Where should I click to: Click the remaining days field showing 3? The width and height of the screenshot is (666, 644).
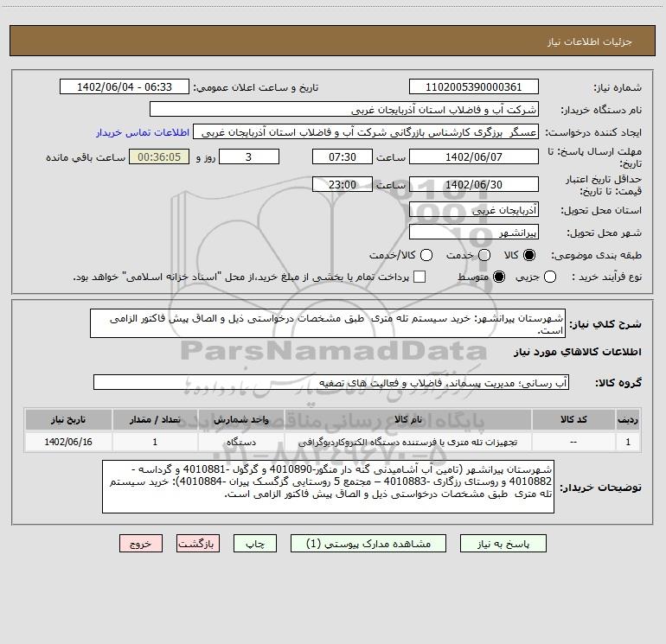[249, 157]
